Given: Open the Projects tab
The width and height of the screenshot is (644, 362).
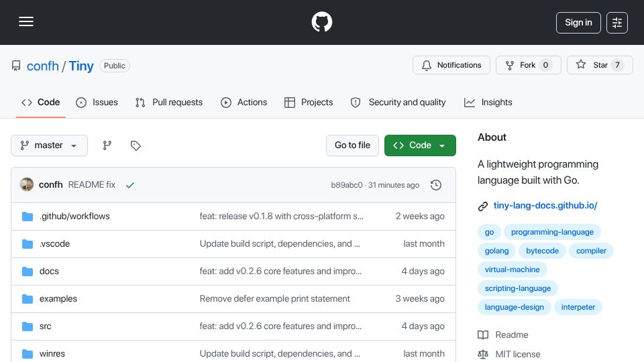Looking at the screenshot, I should point(309,102).
